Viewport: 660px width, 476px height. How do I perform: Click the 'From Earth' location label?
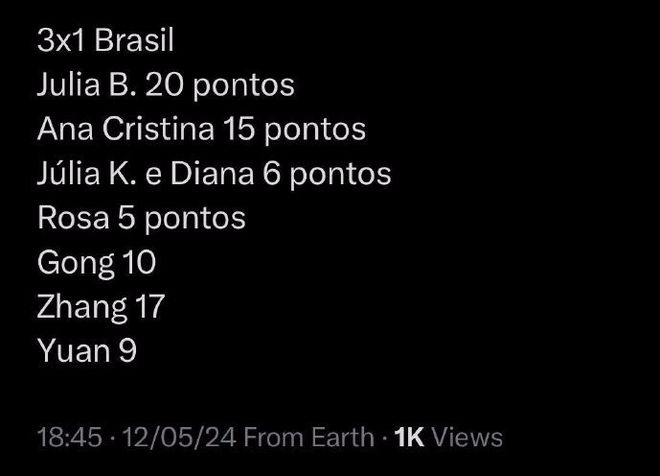tap(309, 437)
